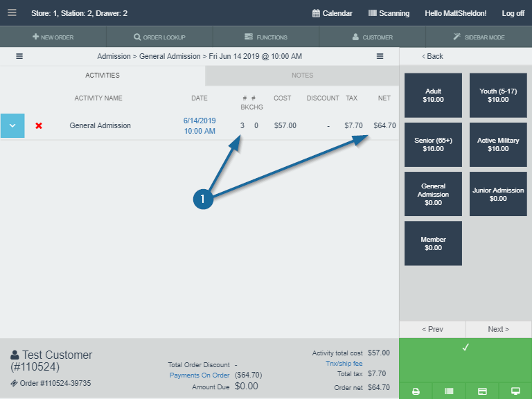Click the Test Customer name

tap(57, 355)
